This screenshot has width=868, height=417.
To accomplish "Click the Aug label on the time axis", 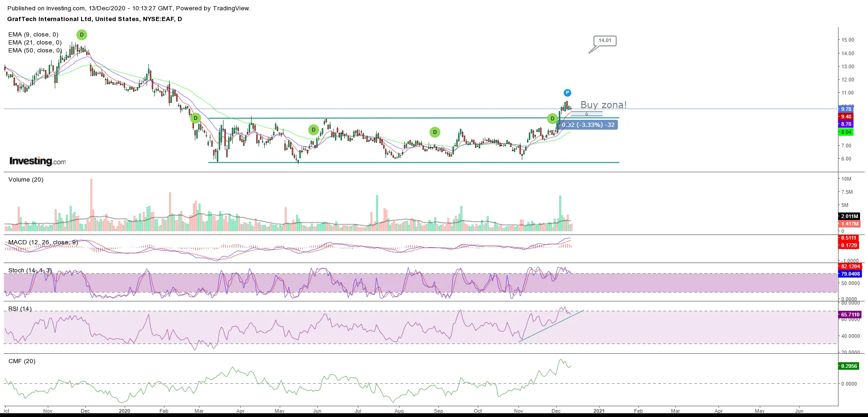I will [399, 411].
